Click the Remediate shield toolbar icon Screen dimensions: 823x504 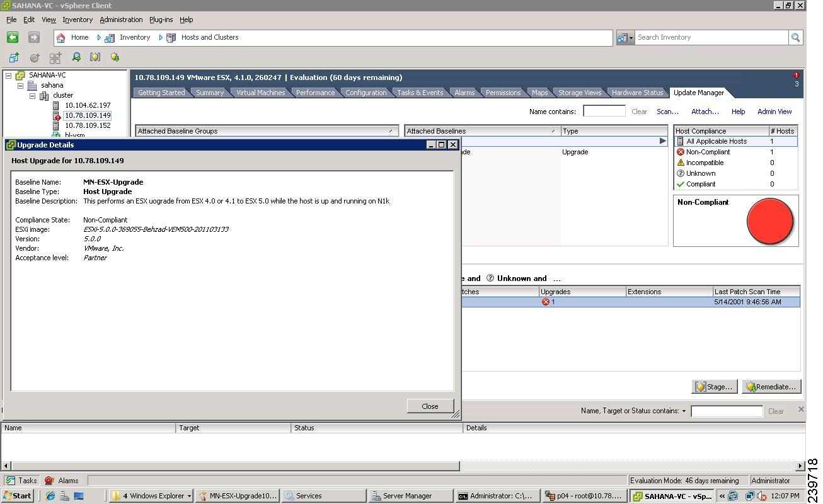(x=115, y=57)
